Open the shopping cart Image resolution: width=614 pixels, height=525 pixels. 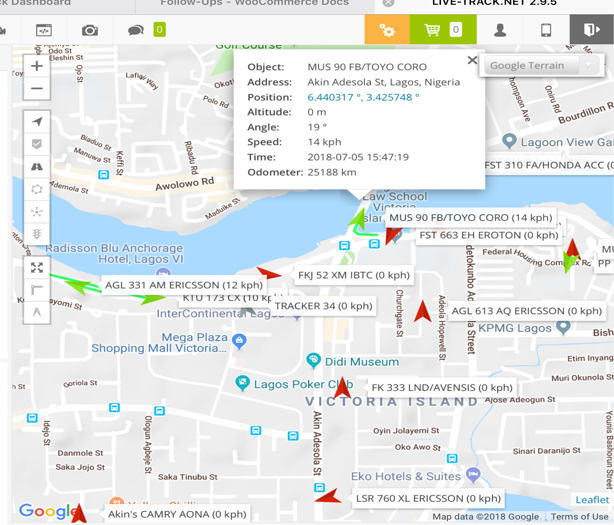(x=441, y=30)
